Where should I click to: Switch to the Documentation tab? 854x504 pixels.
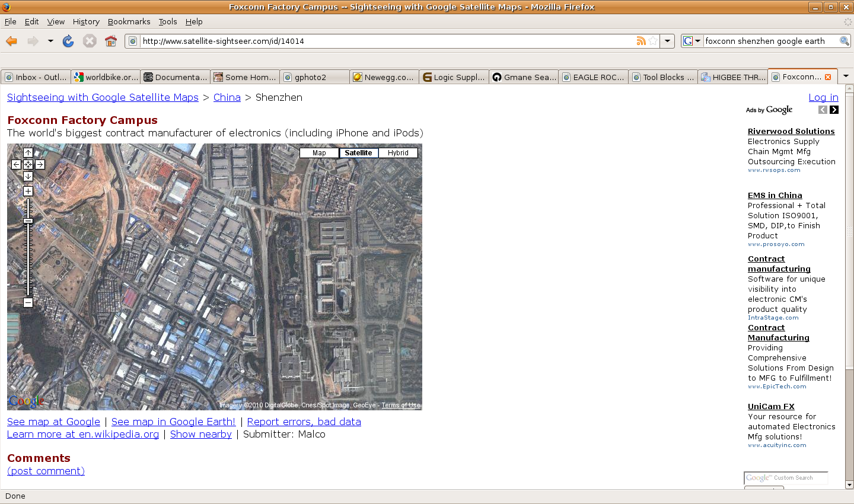(x=176, y=77)
